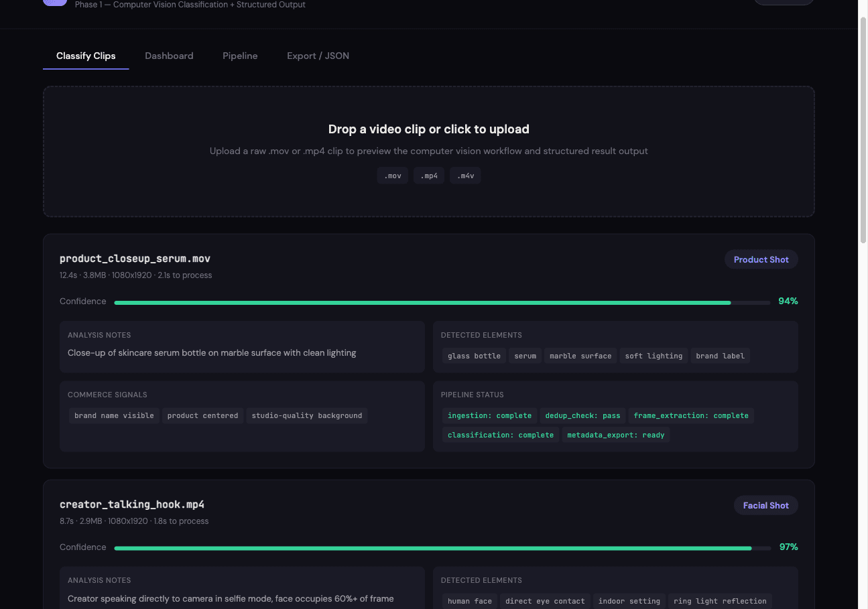
Task: Select the human face detected element chip
Action: 469,601
